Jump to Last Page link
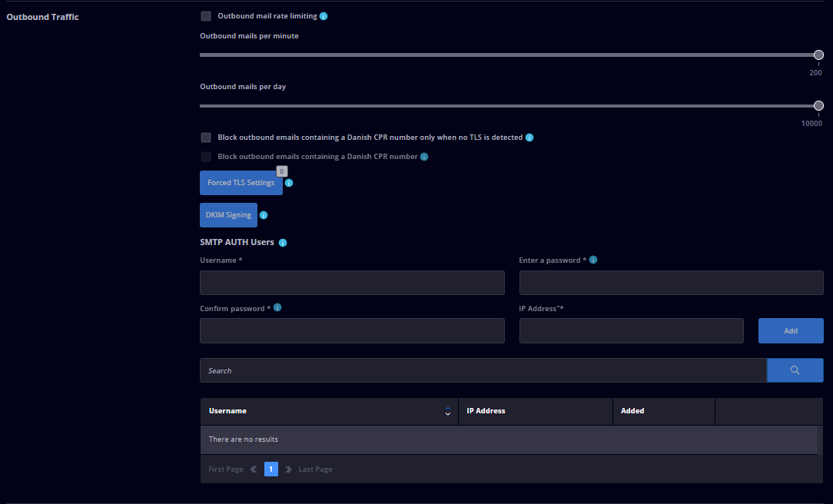Viewport: 833px width, 504px height. pos(316,469)
